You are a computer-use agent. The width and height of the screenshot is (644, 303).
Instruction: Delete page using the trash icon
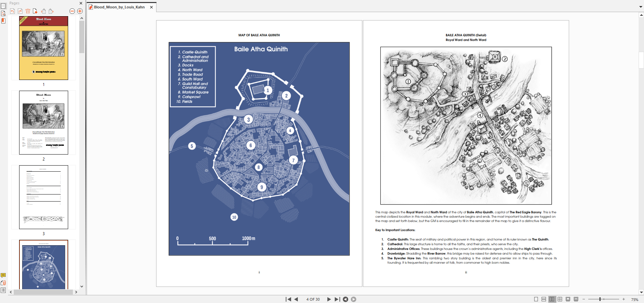pos(28,11)
